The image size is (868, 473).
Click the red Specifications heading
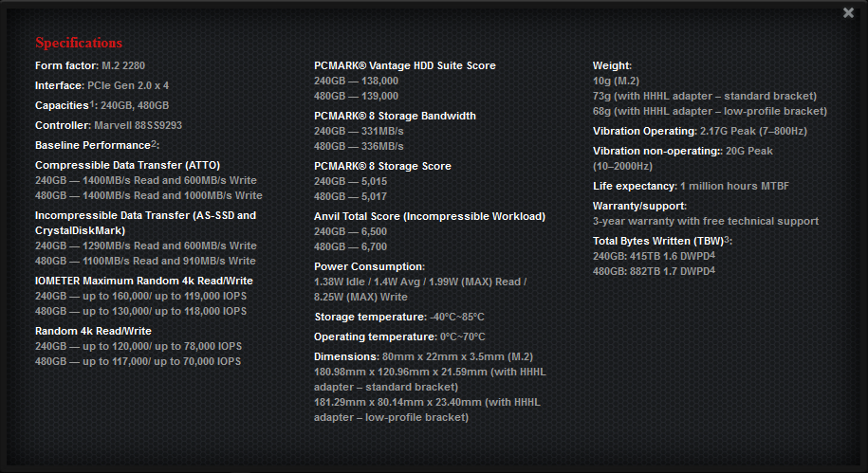point(79,43)
